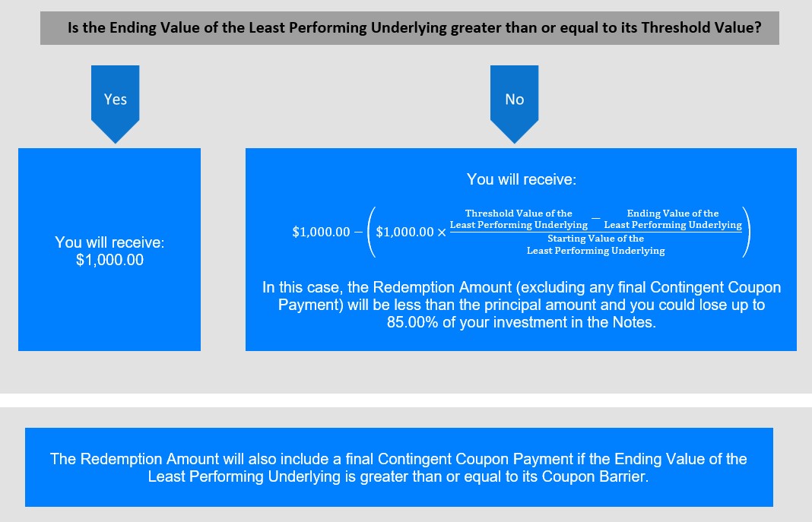This screenshot has width=812, height=522.
Task: Select the gray header question banner
Action: coord(410,28)
